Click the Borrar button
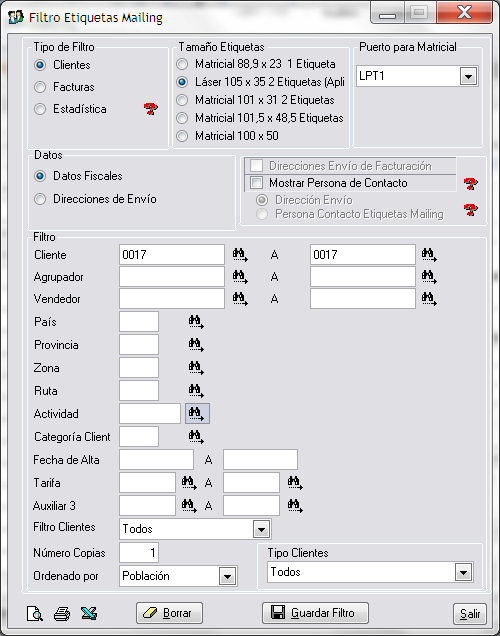The height and width of the screenshot is (636, 500). point(169,613)
